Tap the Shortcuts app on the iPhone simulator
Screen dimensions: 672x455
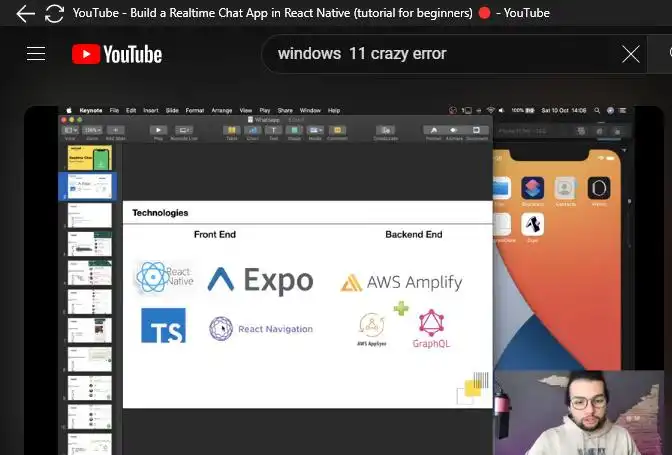[x=533, y=188]
